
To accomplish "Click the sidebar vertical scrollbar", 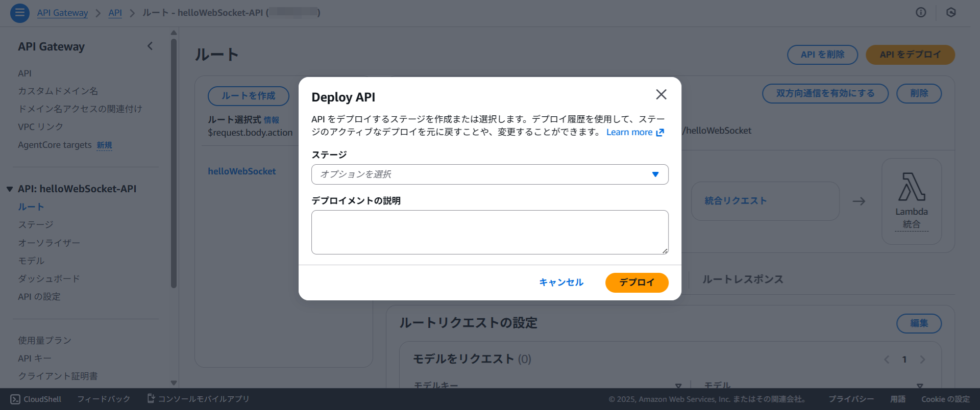I will 174,163.
